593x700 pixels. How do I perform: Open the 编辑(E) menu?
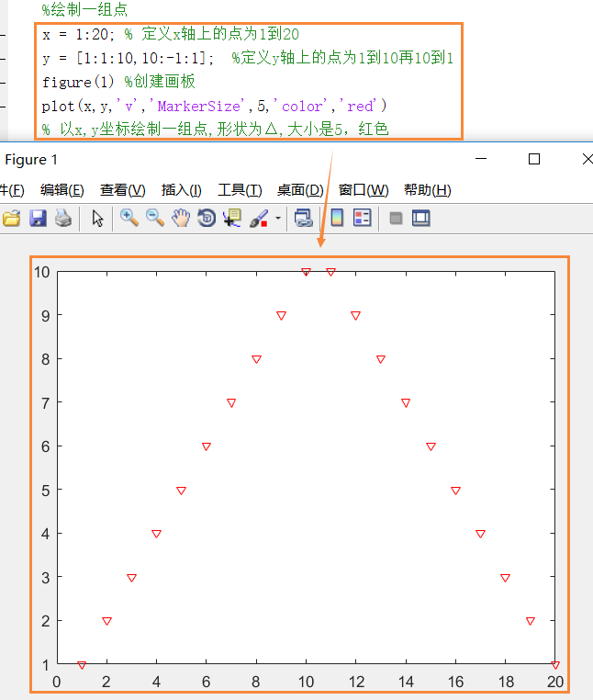[62, 190]
